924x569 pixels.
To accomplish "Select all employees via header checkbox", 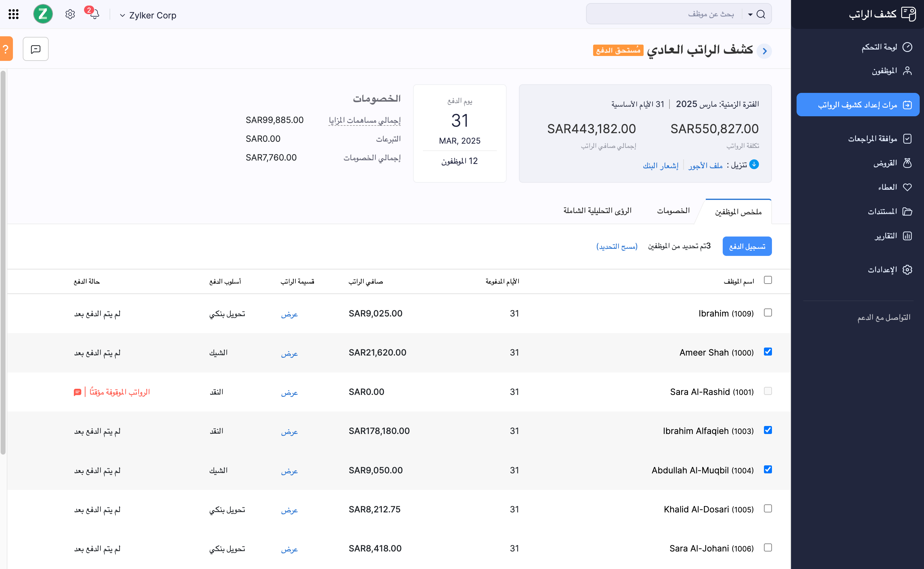I will pyautogui.click(x=768, y=280).
